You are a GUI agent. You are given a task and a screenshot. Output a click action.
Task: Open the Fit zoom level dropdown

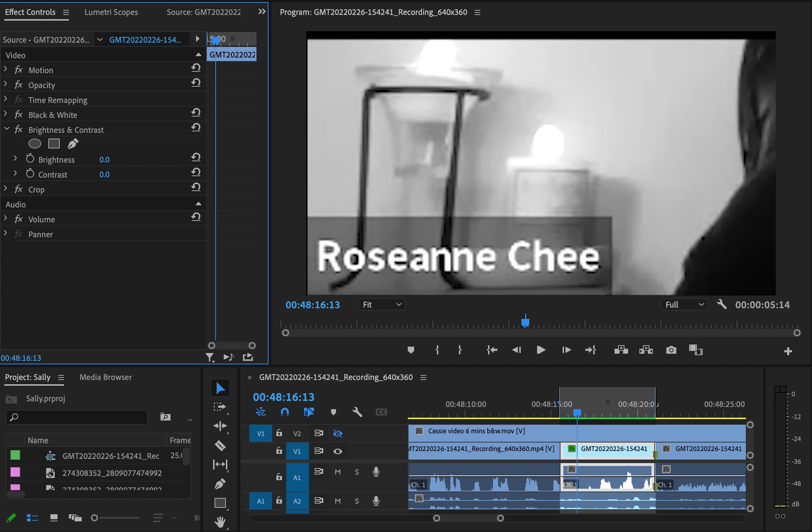[382, 305]
